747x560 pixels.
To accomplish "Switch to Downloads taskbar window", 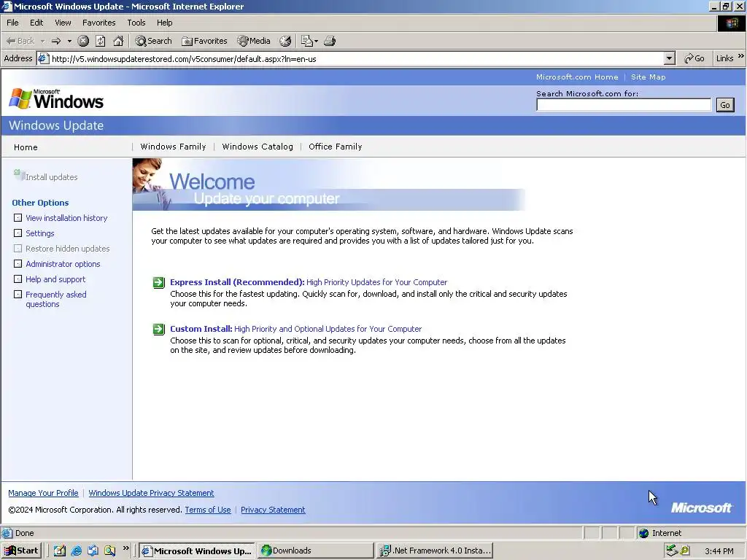I will [315, 551].
